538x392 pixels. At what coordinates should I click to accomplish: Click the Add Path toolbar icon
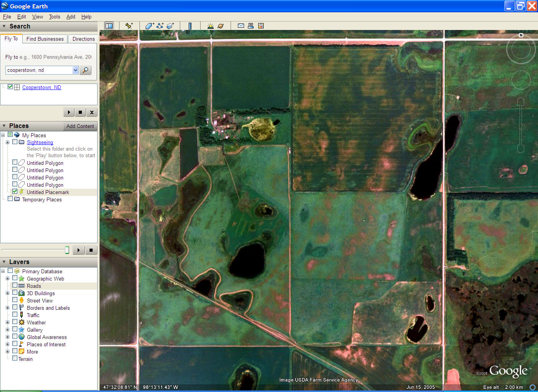point(160,26)
